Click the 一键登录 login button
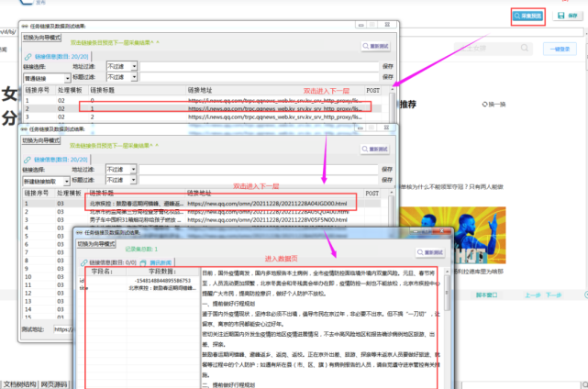 tap(560, 50)
